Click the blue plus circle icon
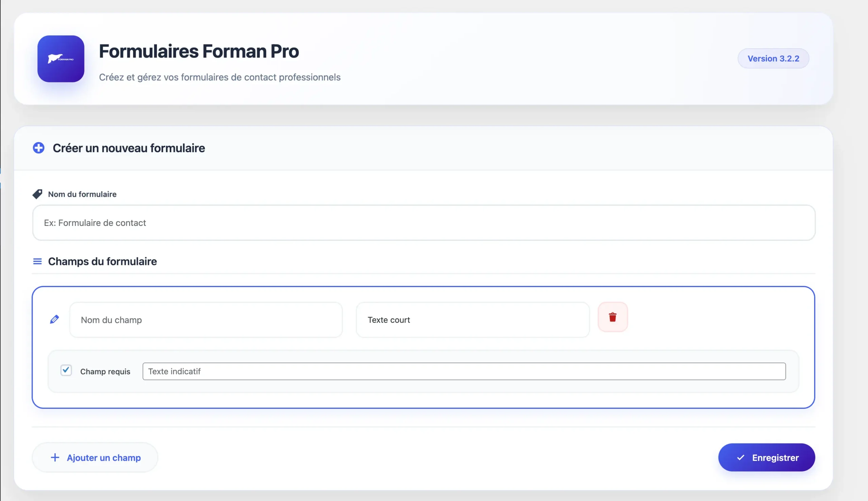 click(x=39, y=148)
